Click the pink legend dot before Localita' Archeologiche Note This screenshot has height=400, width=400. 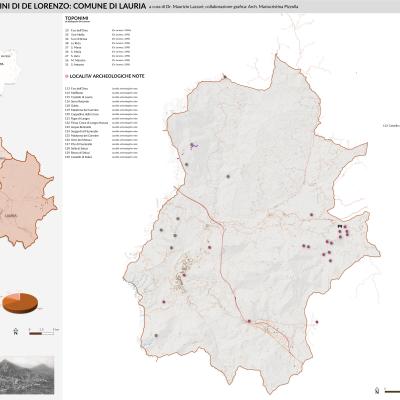tap(66, 76)
